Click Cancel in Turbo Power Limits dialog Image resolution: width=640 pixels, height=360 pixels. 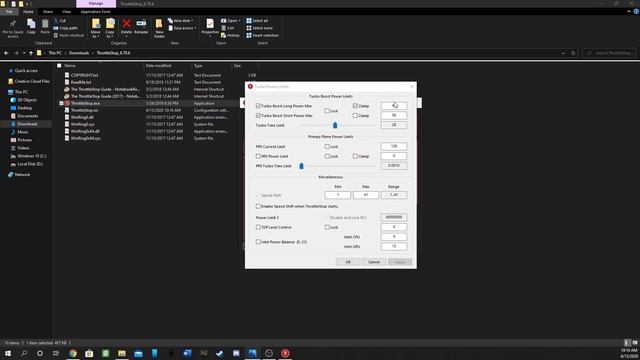(374, 262)
